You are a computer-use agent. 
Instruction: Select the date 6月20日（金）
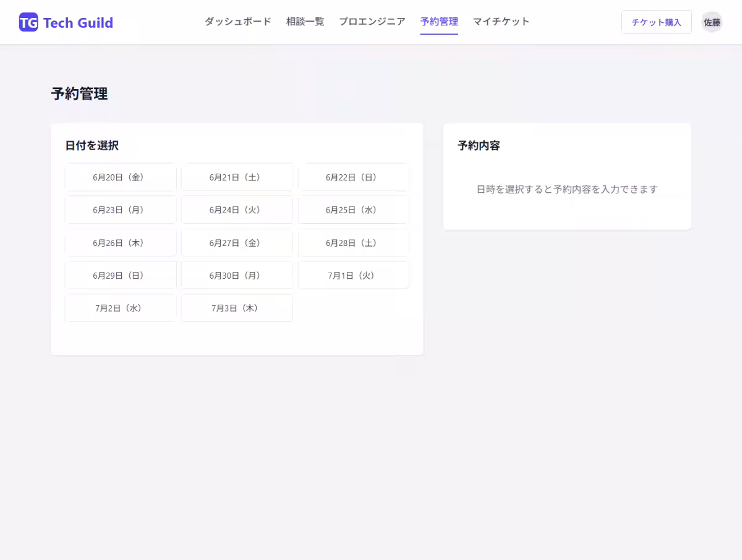tap(121, 177)
